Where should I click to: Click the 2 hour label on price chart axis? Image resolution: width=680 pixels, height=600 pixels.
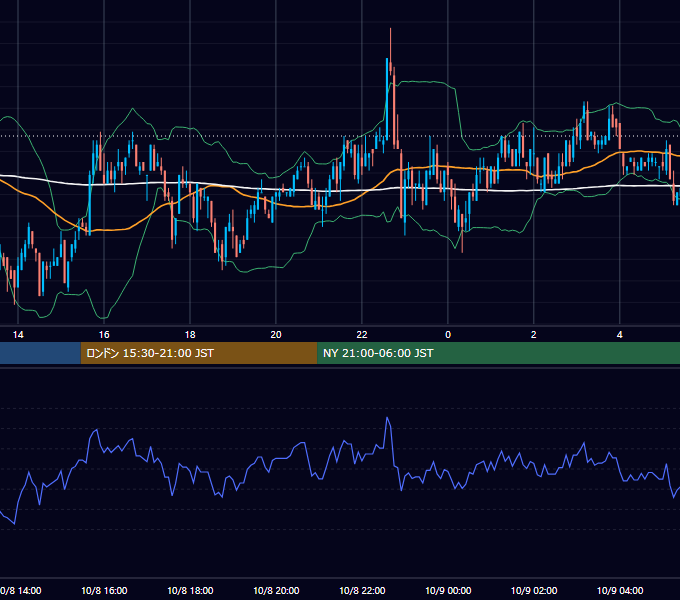[533, 335]
